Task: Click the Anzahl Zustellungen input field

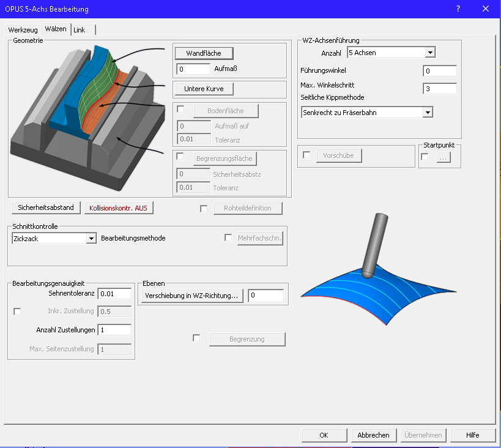Action: click(114, 330)
